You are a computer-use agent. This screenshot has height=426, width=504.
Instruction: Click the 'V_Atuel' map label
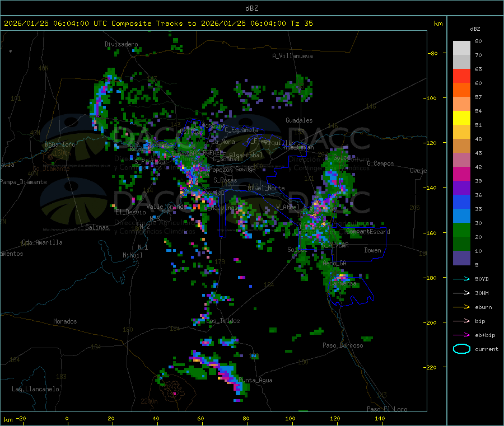point(288,207)
